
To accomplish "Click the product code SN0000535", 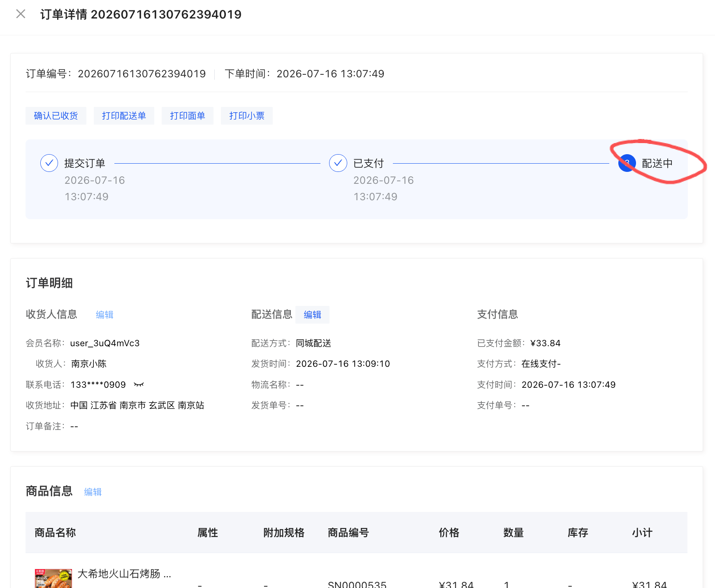I will click(357, 585).
